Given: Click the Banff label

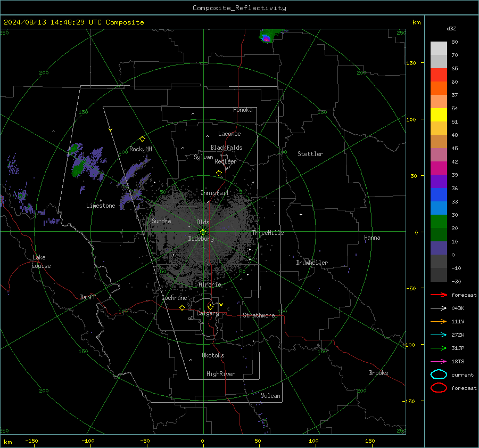Looking at the screenshot, I should (88, 297).
